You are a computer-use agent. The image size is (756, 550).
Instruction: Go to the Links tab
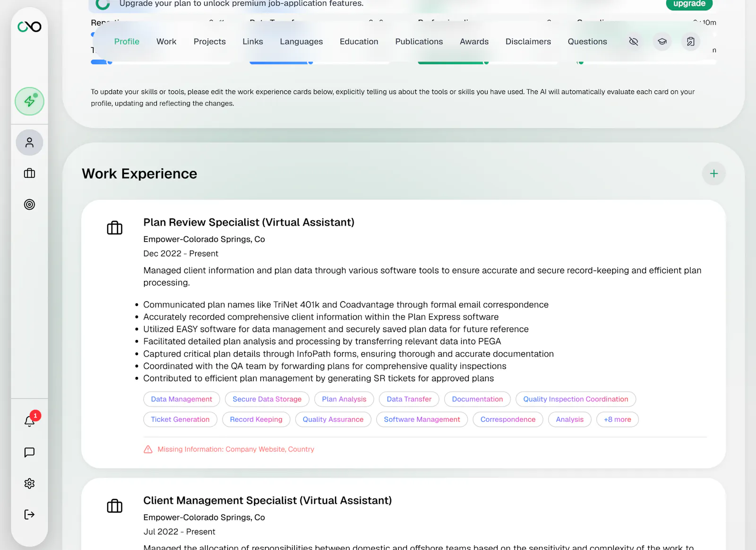[253, 42]
